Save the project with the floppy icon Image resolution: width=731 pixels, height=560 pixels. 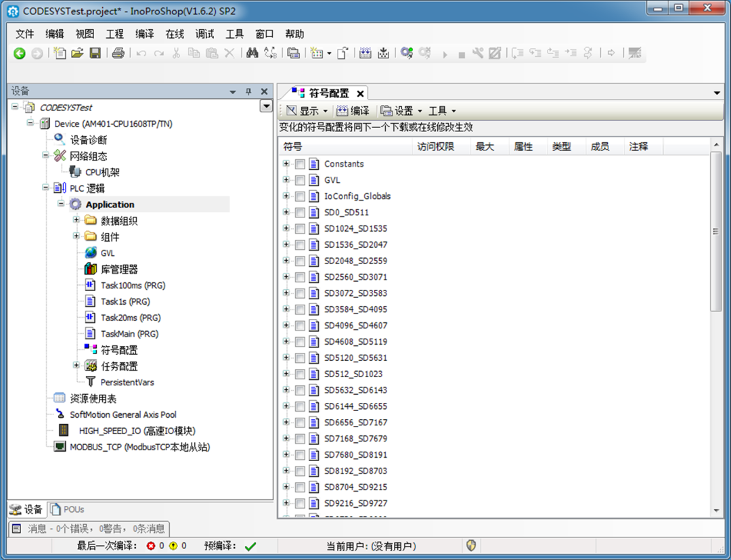(95, 53)
